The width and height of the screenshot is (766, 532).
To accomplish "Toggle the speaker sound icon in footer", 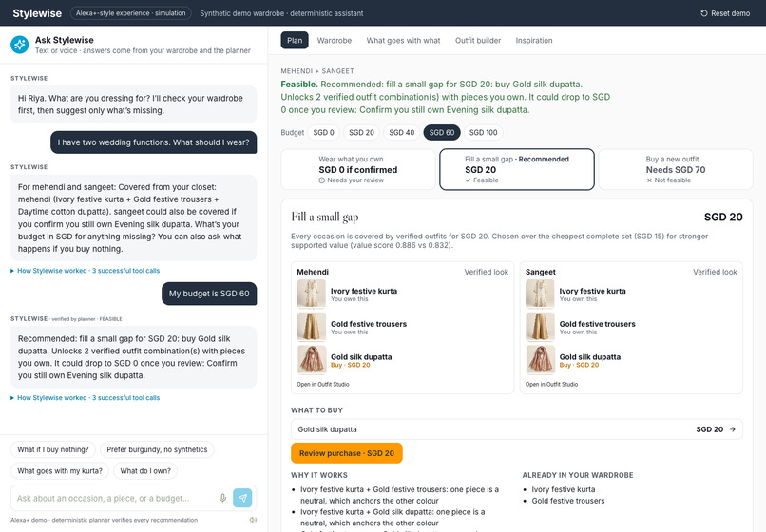I will 253,520.
